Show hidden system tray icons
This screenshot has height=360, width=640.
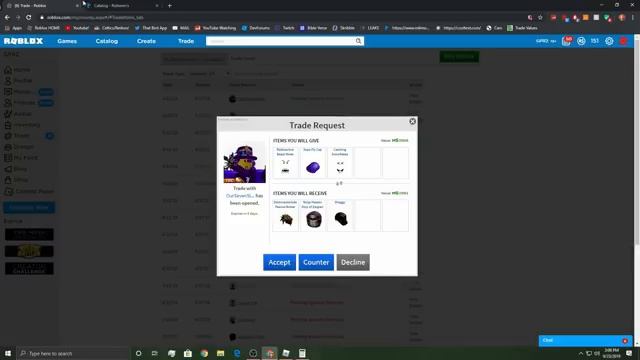point(580,353)
